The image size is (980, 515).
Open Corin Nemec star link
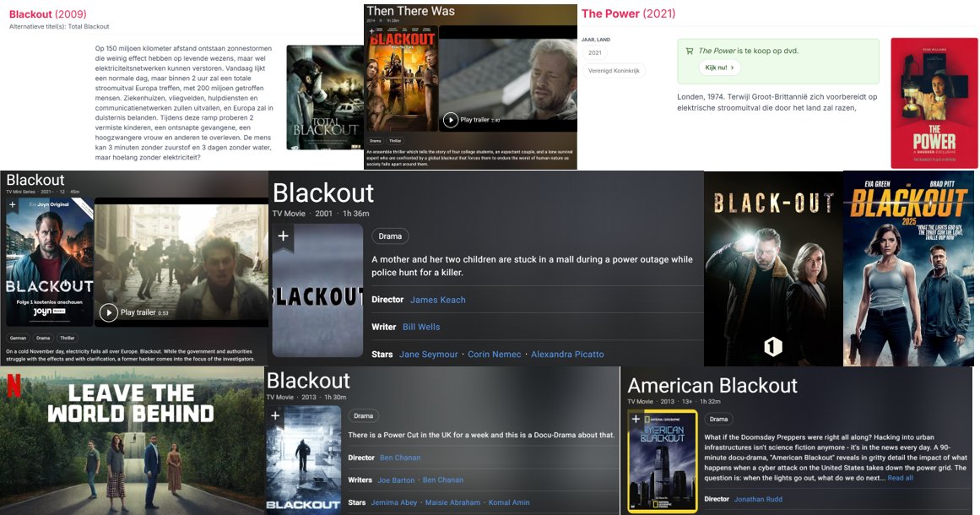pos(495,355)
